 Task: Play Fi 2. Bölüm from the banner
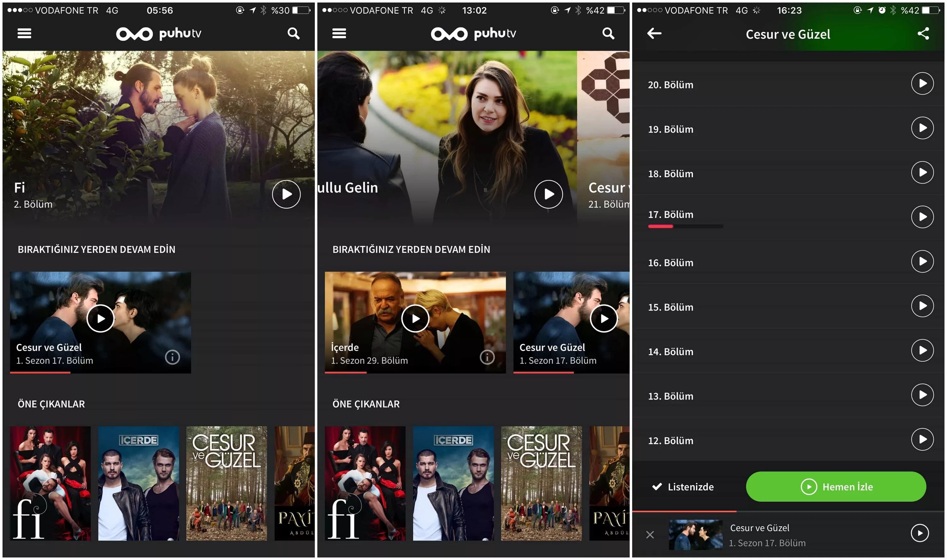click(x=286, y=194)
